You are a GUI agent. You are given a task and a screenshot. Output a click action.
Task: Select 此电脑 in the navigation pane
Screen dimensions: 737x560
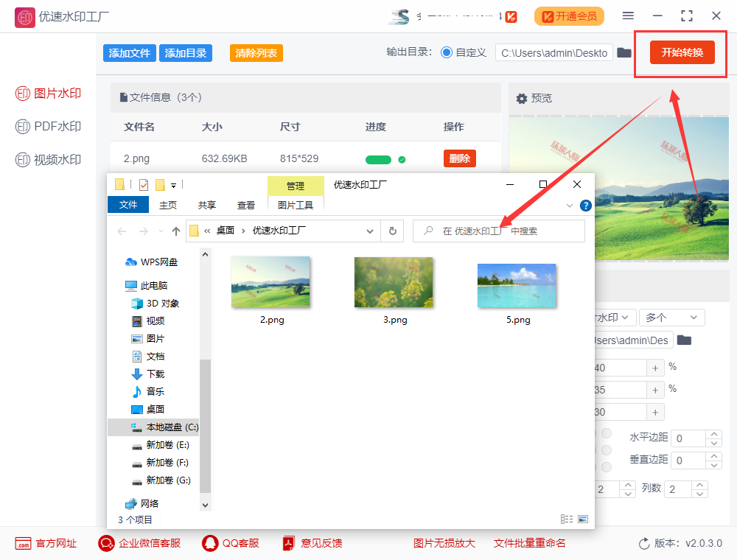tap(147, 286)
